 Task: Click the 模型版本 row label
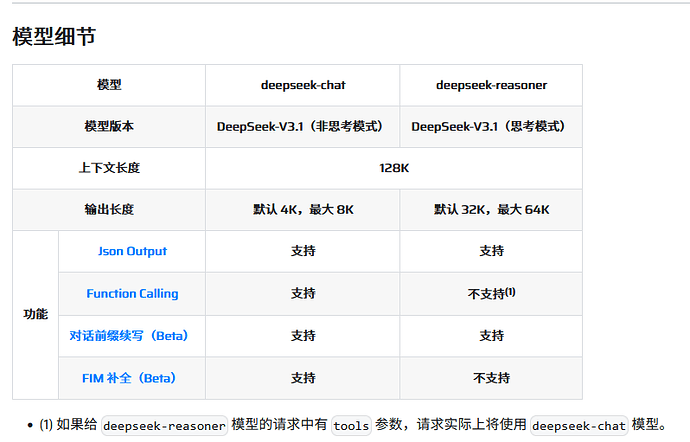(x=109, y=126)
